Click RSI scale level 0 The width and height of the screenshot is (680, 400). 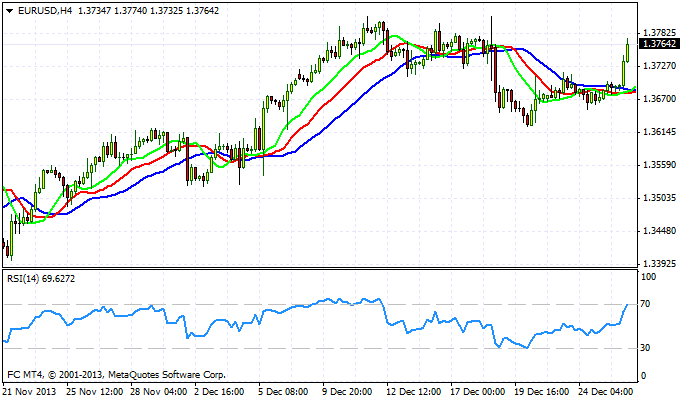(643, 376)
